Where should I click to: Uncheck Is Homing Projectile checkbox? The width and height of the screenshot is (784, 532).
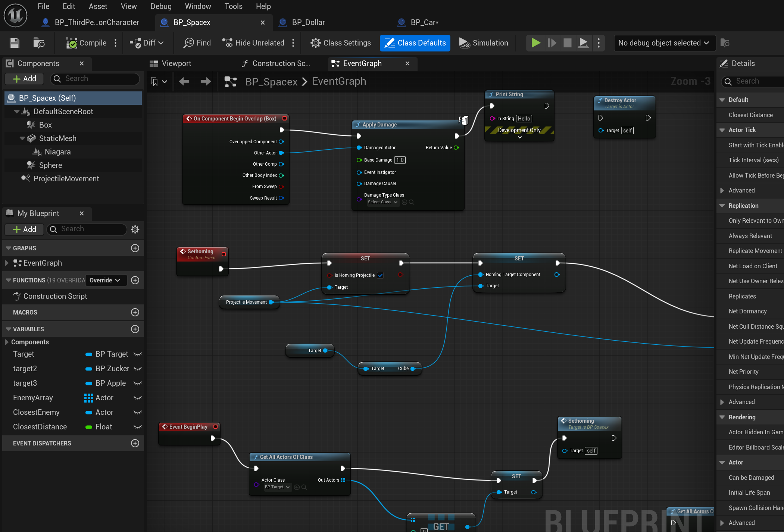tap(380, 275)
